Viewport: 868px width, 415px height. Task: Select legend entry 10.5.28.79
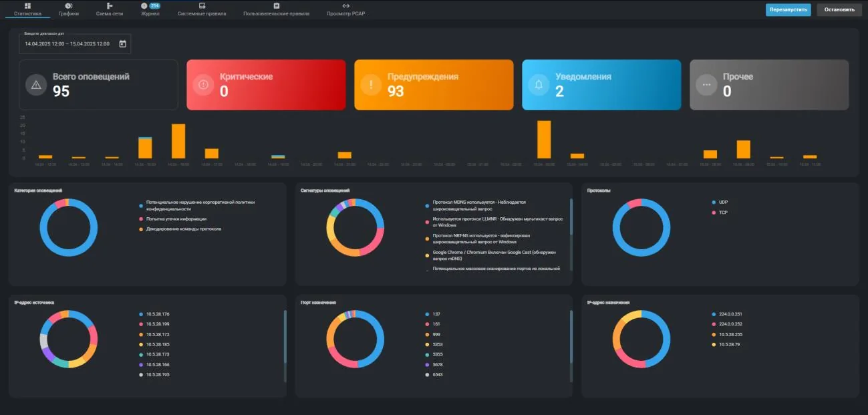point(726,345)
